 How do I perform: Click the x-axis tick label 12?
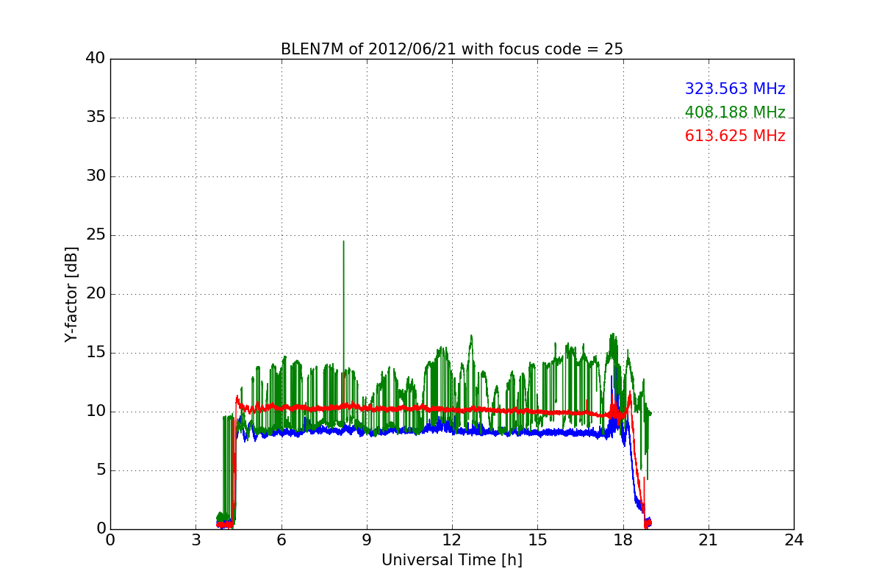tap(452, 540)
